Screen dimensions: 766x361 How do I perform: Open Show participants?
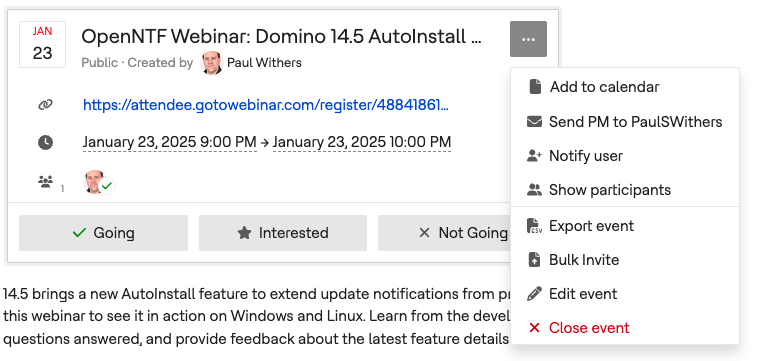click(x=625, y=190)
